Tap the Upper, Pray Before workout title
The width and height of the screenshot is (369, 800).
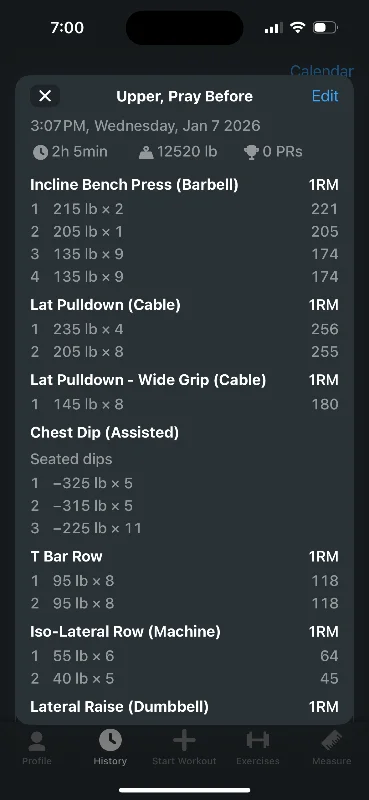point(184,96)
